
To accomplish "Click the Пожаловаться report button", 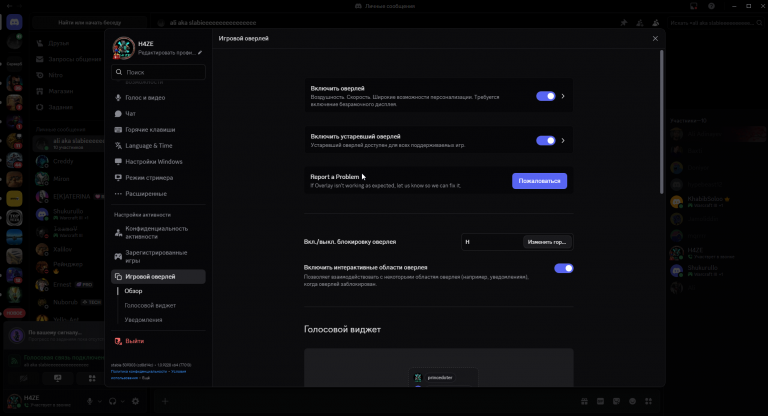I will pos(539,181).
